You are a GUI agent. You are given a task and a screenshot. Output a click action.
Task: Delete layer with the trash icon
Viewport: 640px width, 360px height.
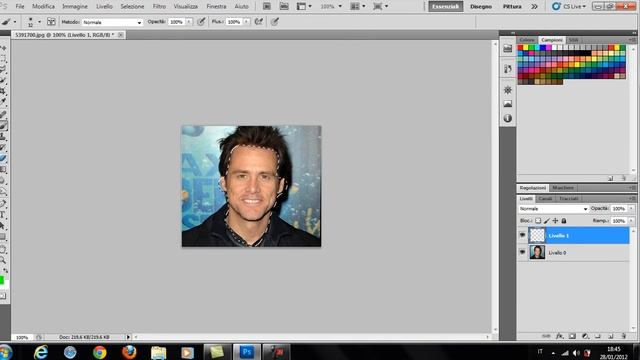(x=624, y=336)
